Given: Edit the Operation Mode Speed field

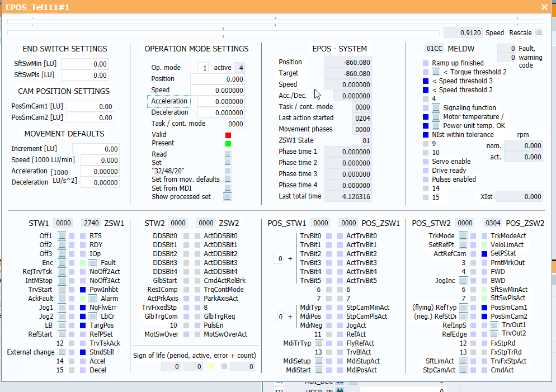Looking at the screenshot, I should tap(218, 91).
